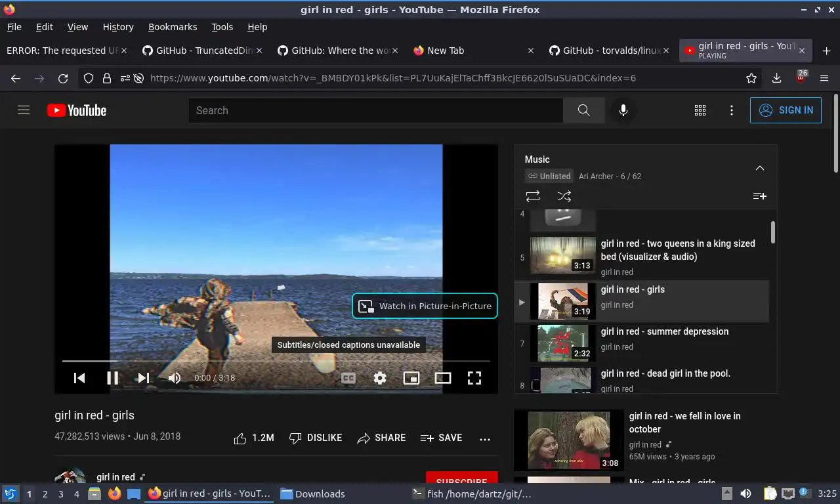
Task: Switch to GitHub TruncatedDin tab
Action: pyautogui.click(x=202, y=51)
